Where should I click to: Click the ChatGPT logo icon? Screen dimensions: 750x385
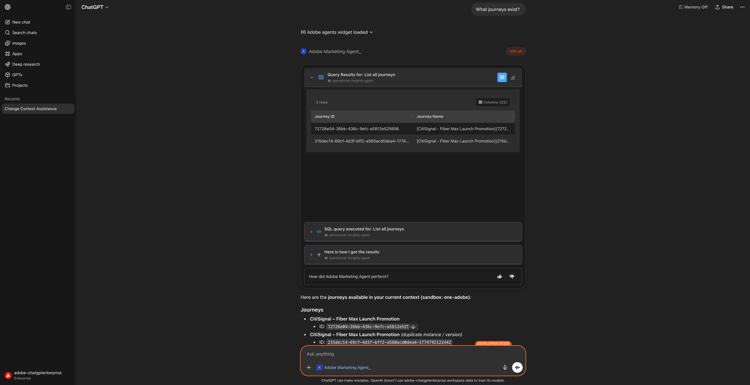(8, 7)
